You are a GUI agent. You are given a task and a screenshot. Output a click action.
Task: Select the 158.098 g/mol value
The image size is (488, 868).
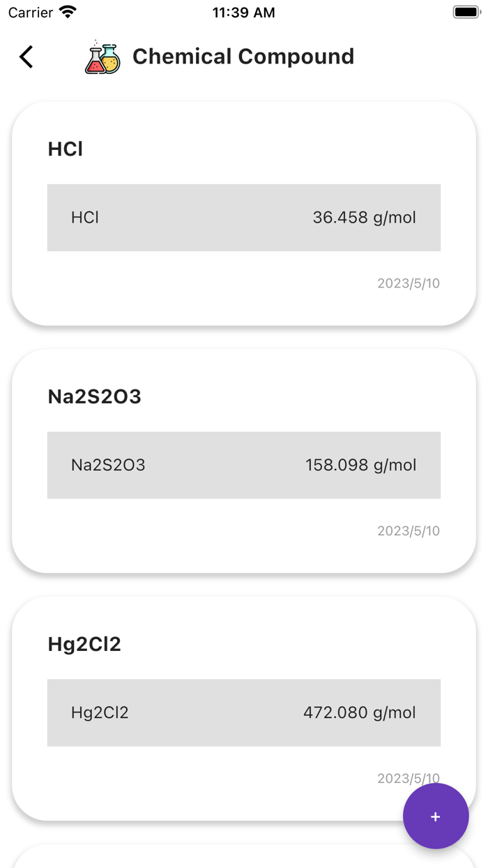pyautogui.click(x=360, y=465)
